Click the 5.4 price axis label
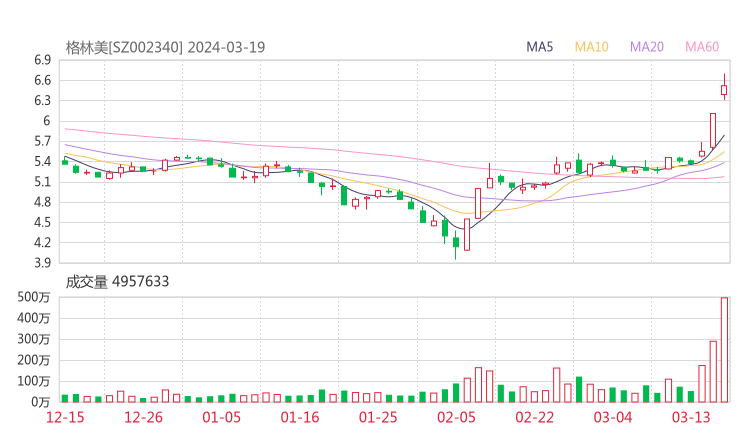Viewport: 740px width, 440px height. (x=42, y=161)
